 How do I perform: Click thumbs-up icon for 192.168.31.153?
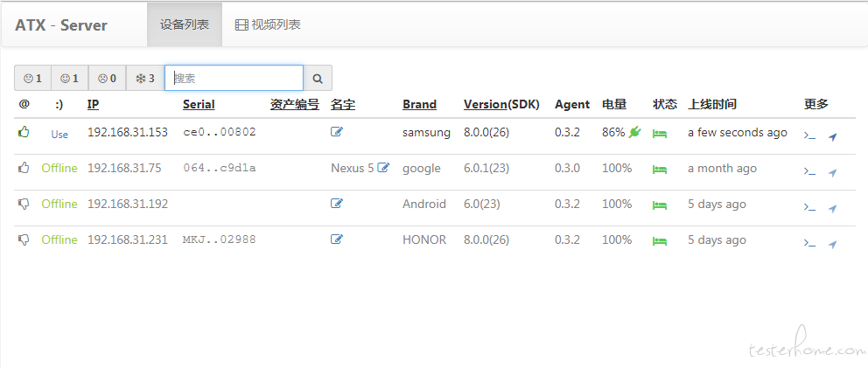24,132
